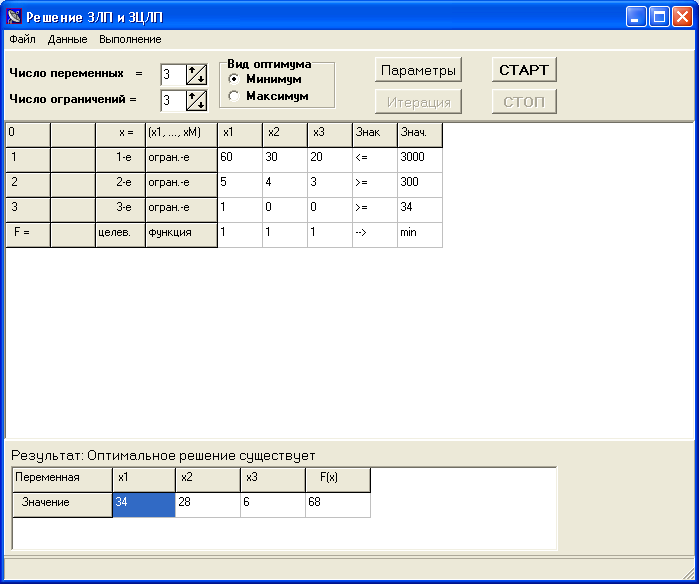
Task: Select cell with value 60
Action: pyautogui.click(x=240, y=160)
